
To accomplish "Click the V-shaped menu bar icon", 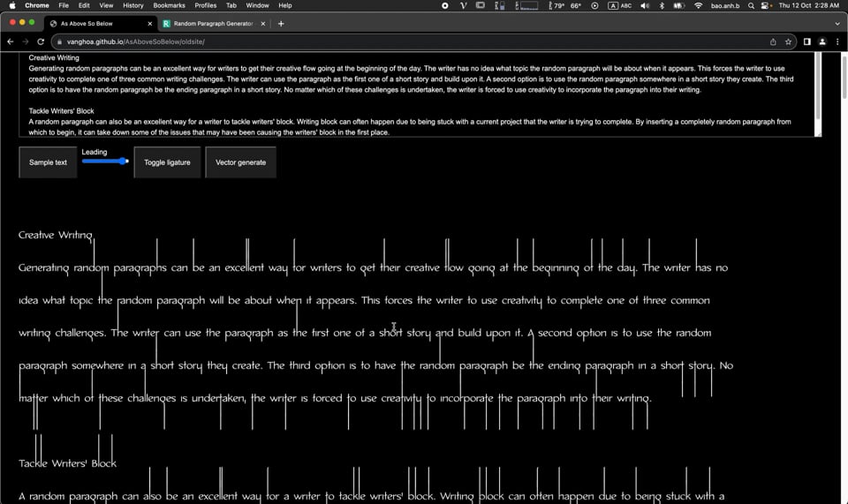I will [x=463, y=5].
